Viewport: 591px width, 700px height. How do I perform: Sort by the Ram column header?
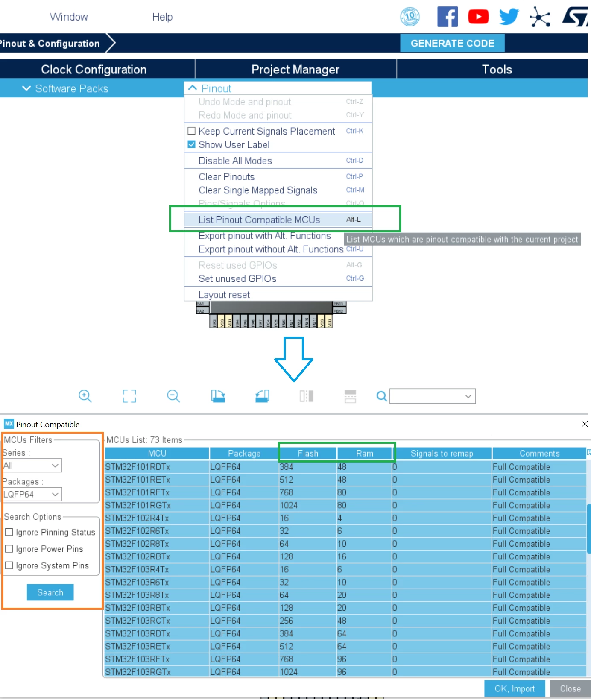pos(365,453)
